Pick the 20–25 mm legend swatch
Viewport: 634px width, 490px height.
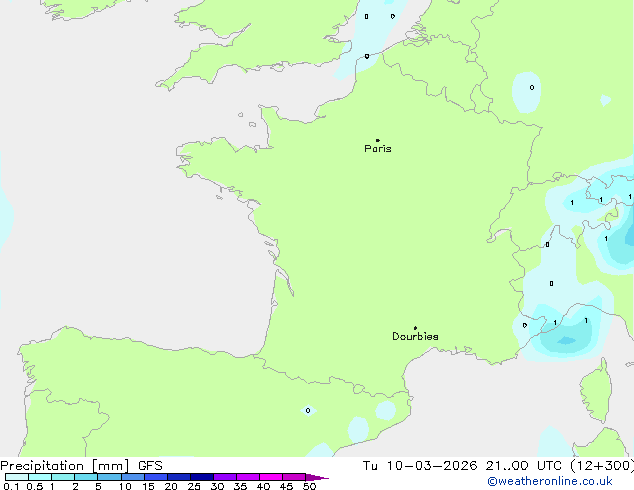[178, 477]
